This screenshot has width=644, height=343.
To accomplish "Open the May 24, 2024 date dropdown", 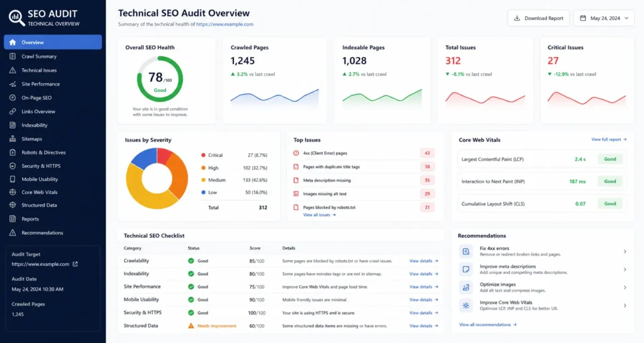I will click(604, 18).
